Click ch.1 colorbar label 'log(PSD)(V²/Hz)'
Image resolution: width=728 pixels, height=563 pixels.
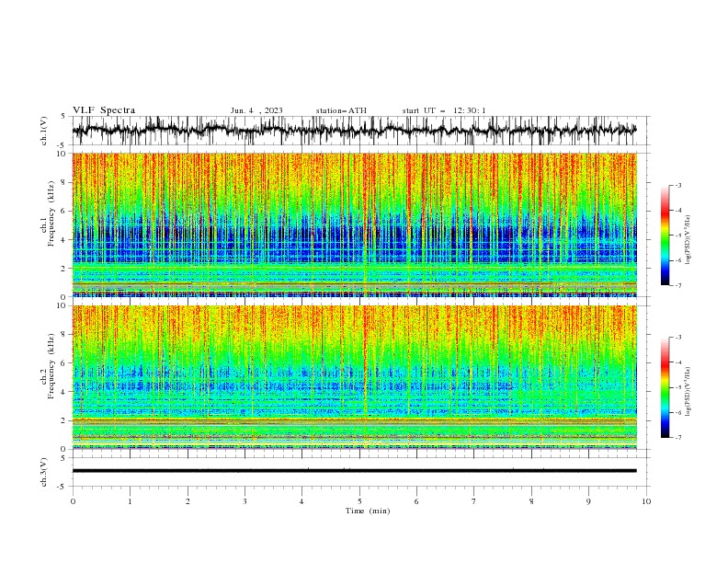click(688, 240)
